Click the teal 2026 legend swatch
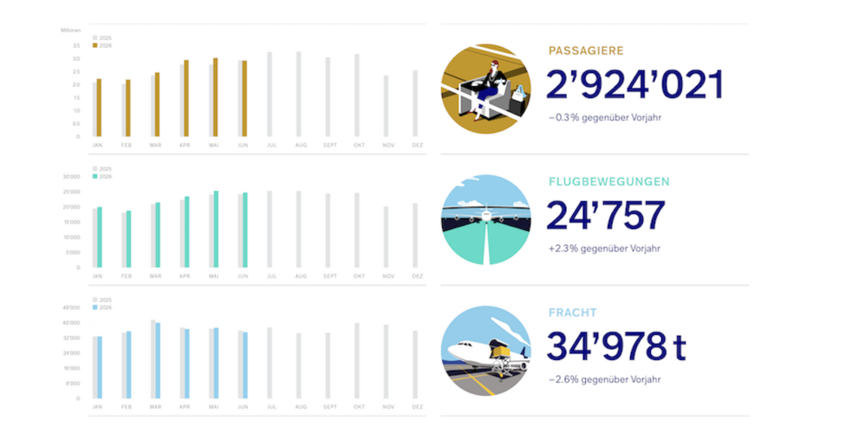Viewport: 868px width, 434px height. (x=95, y=176)
